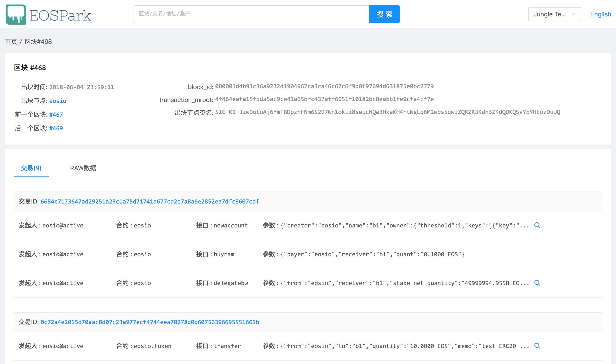Click the transfer interface label
Image resolution: width=616 pixels, height=364 pixels.
(x=227, y=346)
